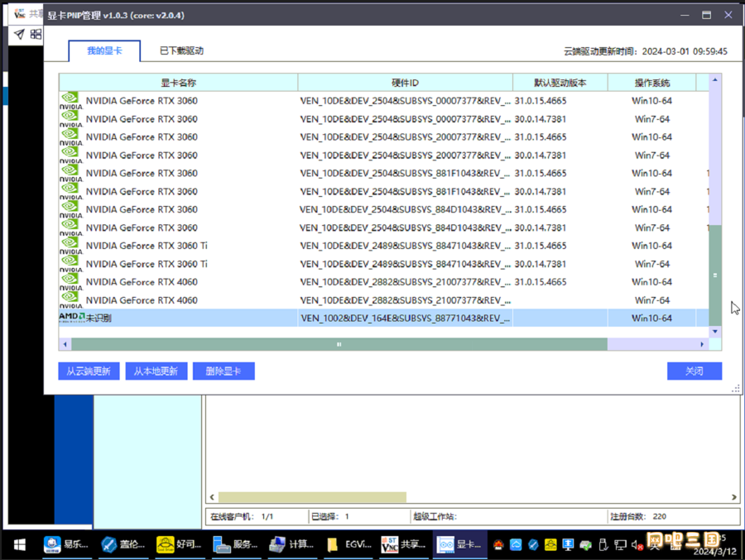This screenshot has width=745, height=560.
Task: Click the blue round pen tray icon
Action: pyautogui.click(x=533, y=545)
